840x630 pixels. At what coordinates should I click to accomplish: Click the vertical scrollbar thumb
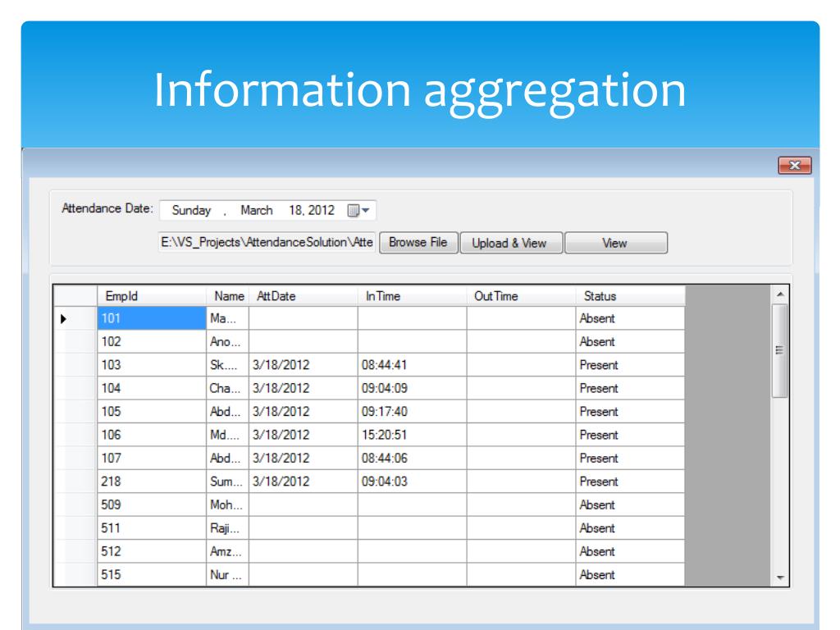pyautogui.click(x=780, y=351)
